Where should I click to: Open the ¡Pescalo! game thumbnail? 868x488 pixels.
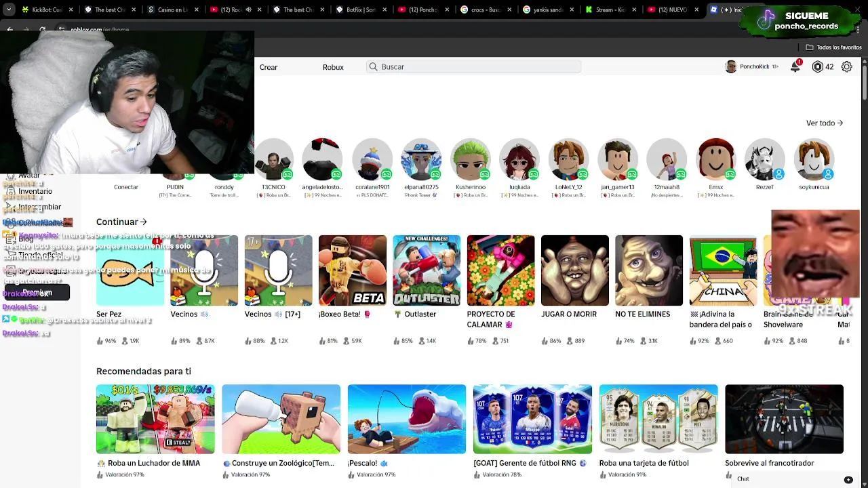point(407,419)
